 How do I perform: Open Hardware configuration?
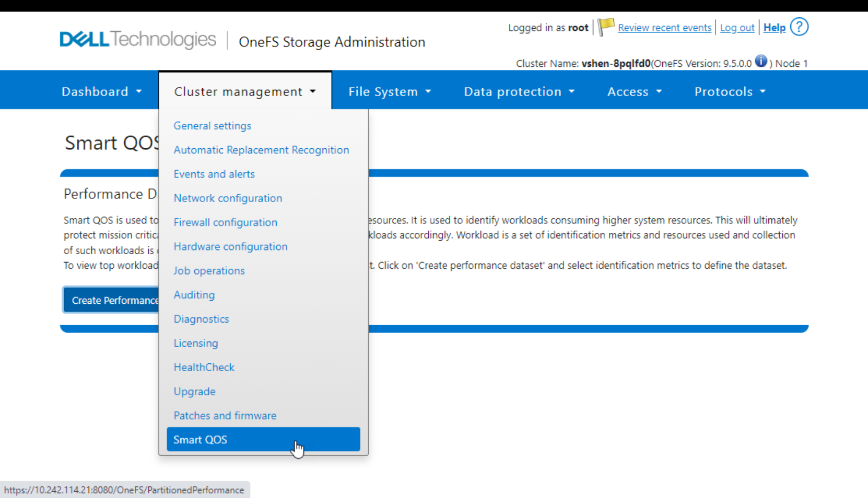click(230, 246)
